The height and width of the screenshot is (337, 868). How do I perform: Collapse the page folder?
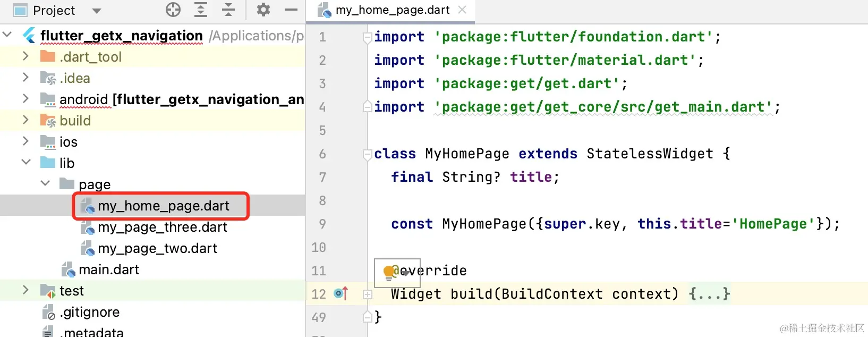[x=45, y=183]
